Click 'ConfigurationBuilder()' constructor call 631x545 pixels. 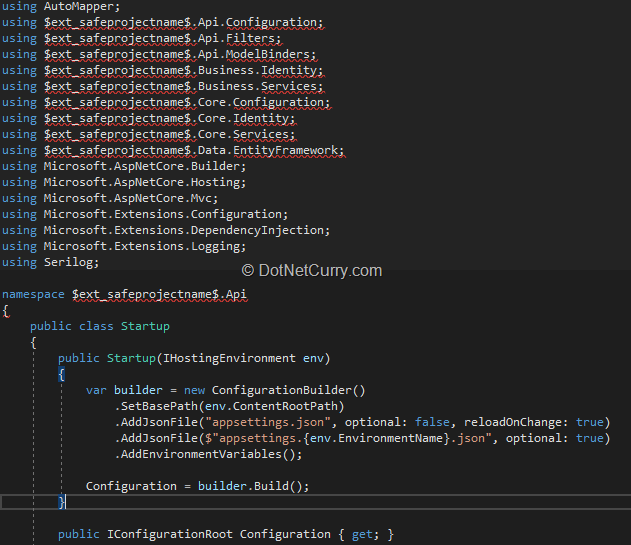click(x=289, y=390)
